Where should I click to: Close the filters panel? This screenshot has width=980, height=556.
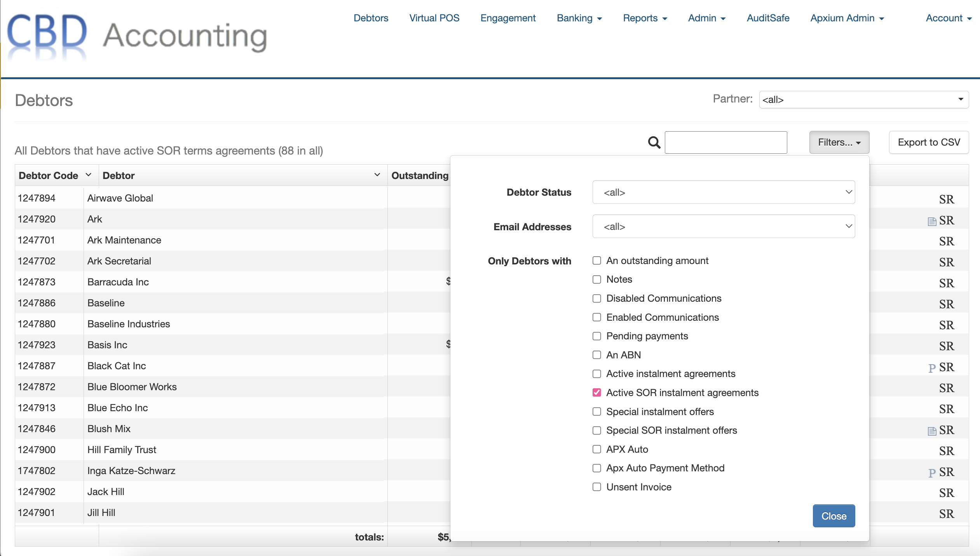834,516
